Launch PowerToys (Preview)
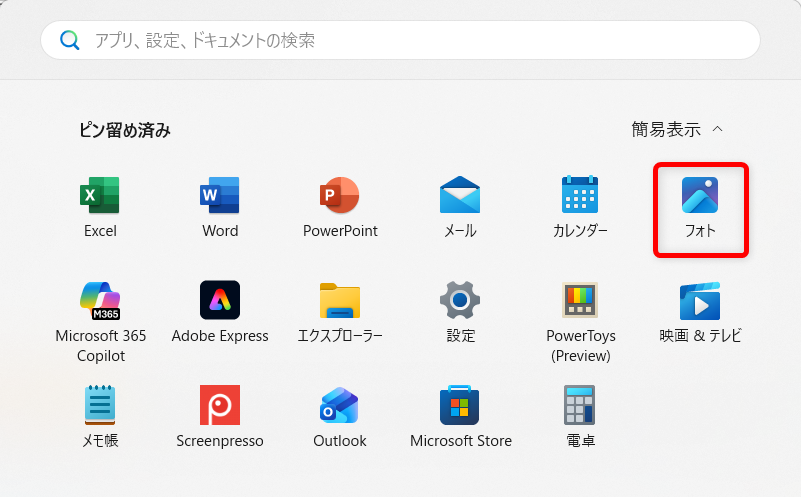 (x=580, y=322)
